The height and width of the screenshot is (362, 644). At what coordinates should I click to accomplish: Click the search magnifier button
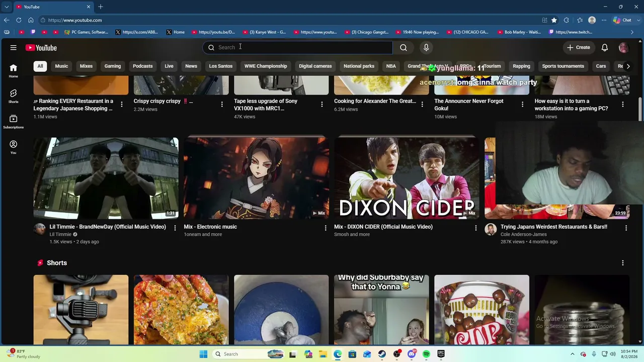(404, 47)
